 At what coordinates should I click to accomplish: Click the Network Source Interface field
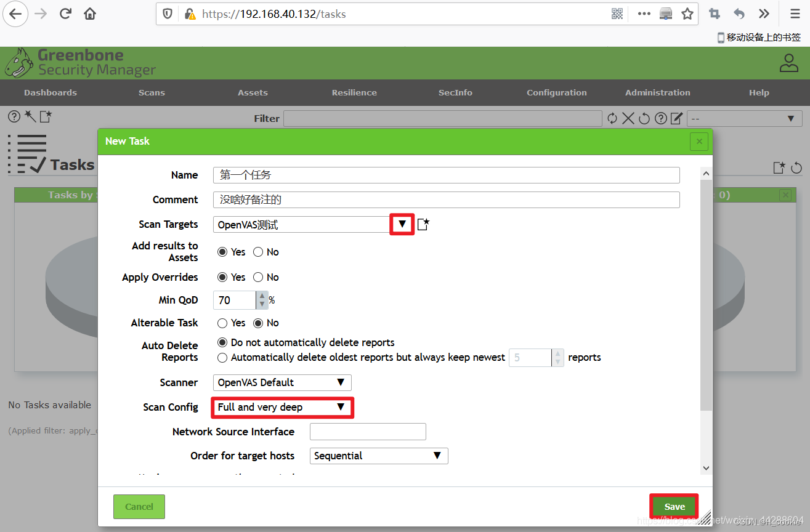click(x=368, y=432)
